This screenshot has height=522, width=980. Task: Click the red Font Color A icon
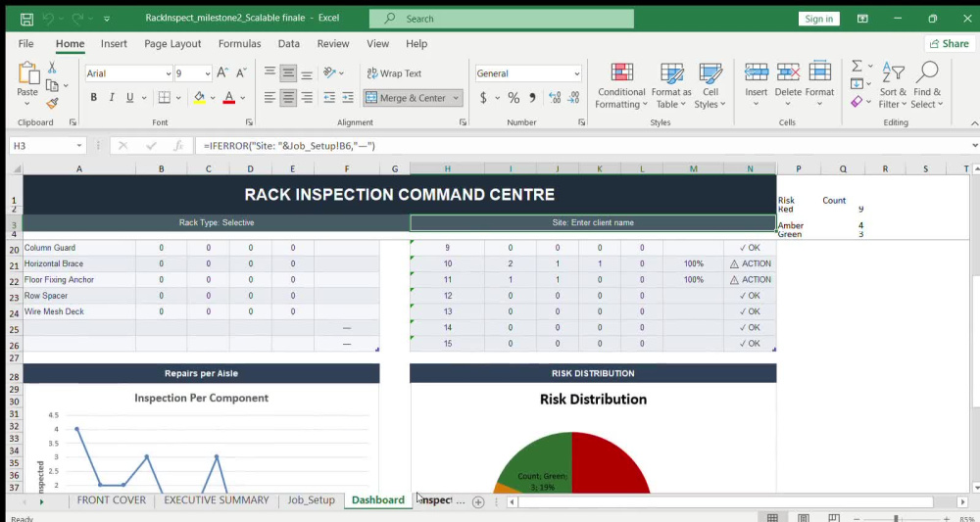tap(228, 97)
